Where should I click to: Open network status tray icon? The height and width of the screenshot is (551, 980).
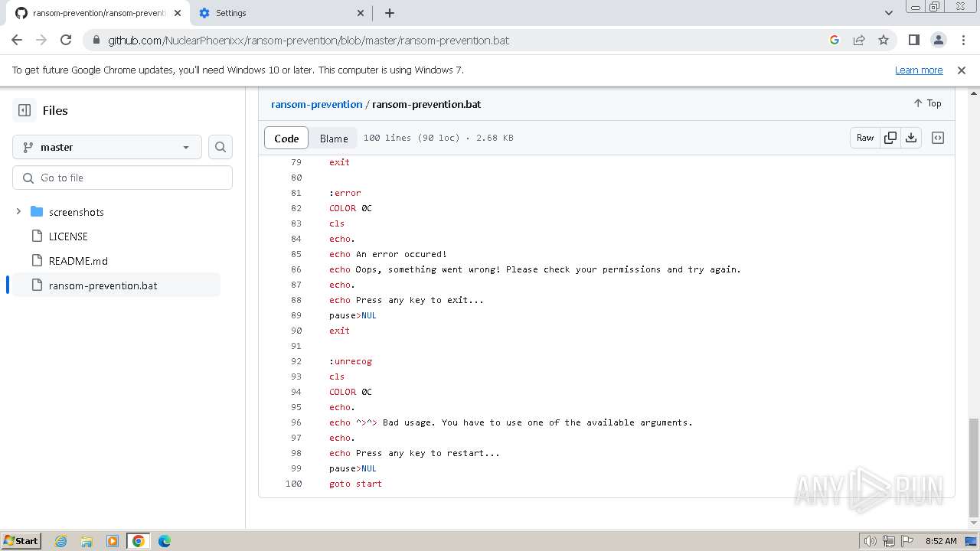tap(889, 541)
